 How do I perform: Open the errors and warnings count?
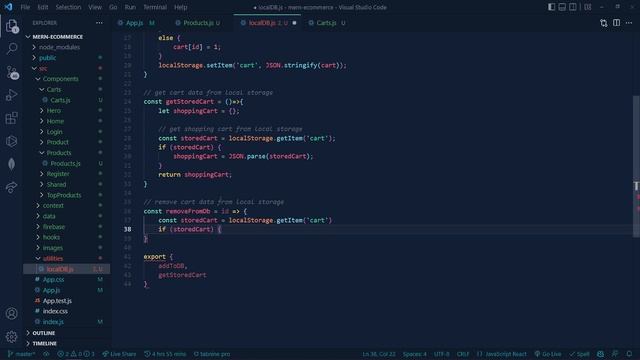click(x=76, y=354)
